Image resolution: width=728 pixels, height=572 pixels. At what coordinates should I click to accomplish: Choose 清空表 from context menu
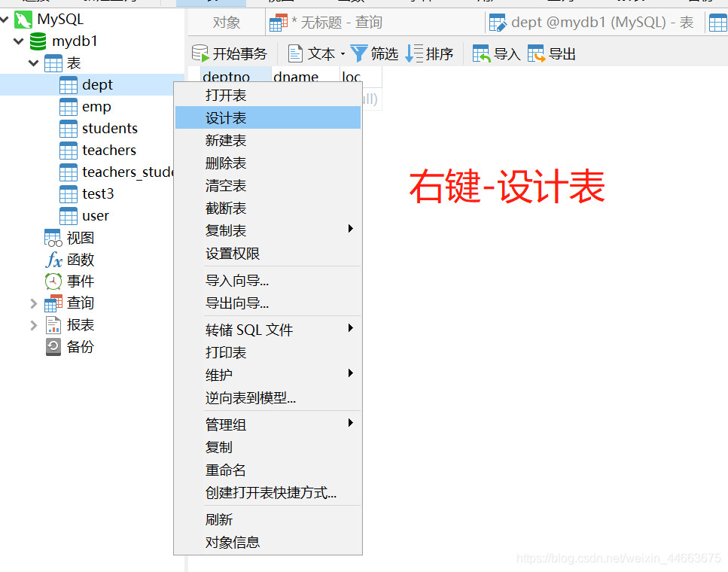[x=268, y=186]
